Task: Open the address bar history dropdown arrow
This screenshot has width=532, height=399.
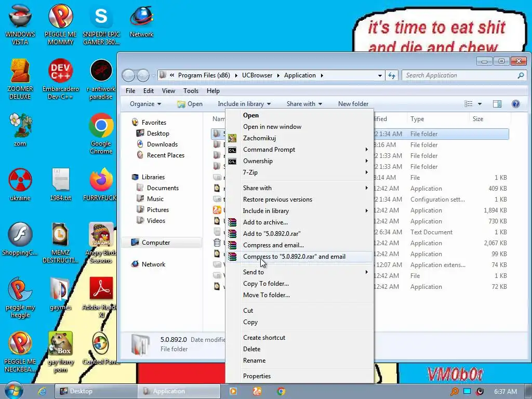Action: click(380, 75)
